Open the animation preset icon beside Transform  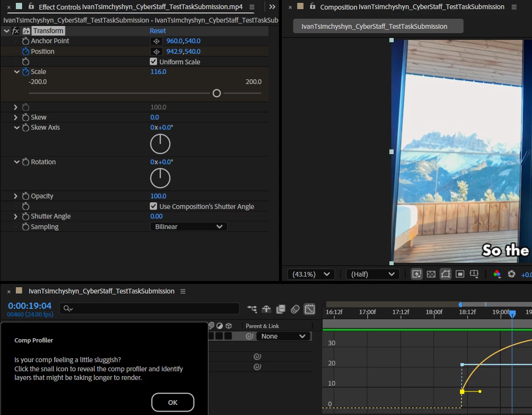(x=26, y=31)
